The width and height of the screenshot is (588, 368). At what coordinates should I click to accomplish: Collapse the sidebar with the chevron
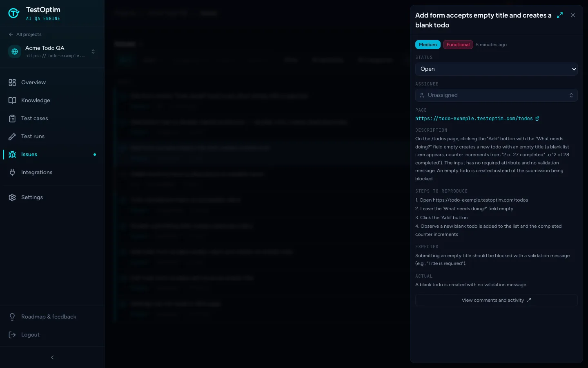[52, 357]
